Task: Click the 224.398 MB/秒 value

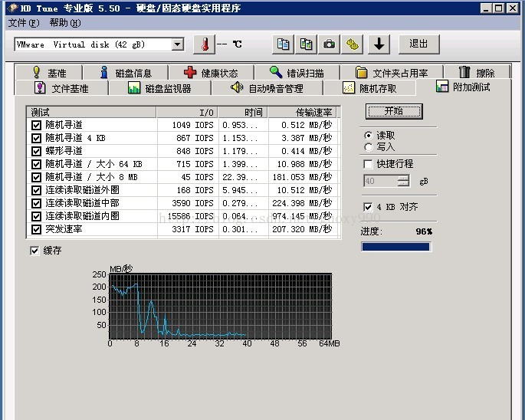Action: tap(302, 203)
